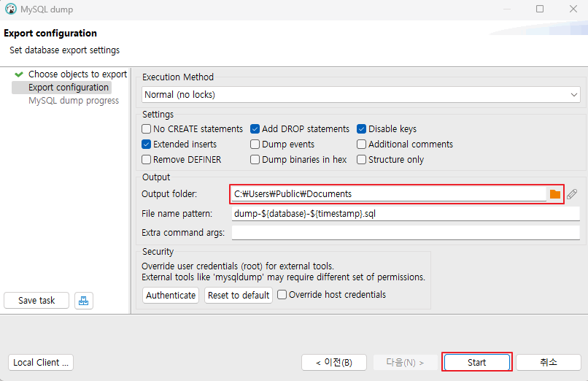The image size is (588, 381).
Task: Click the paperclip icon beside output folder
Action: (x=572, y=194)
